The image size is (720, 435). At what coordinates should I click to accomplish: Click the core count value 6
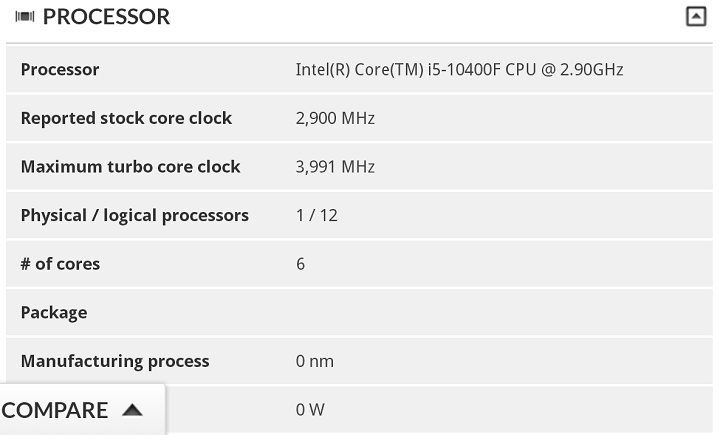(301, 264)
